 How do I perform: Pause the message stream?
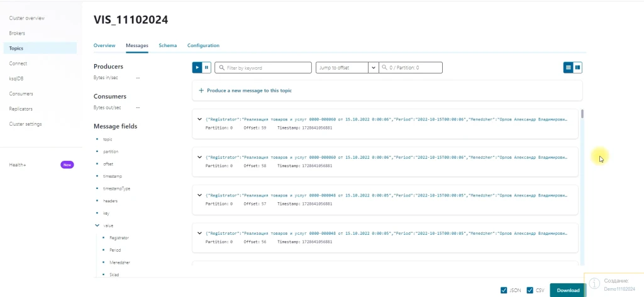pyautogui.click(x=206, y=67)
